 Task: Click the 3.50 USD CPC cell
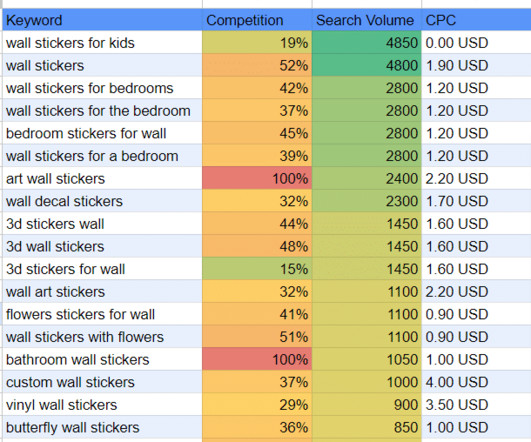coord(476,405)
